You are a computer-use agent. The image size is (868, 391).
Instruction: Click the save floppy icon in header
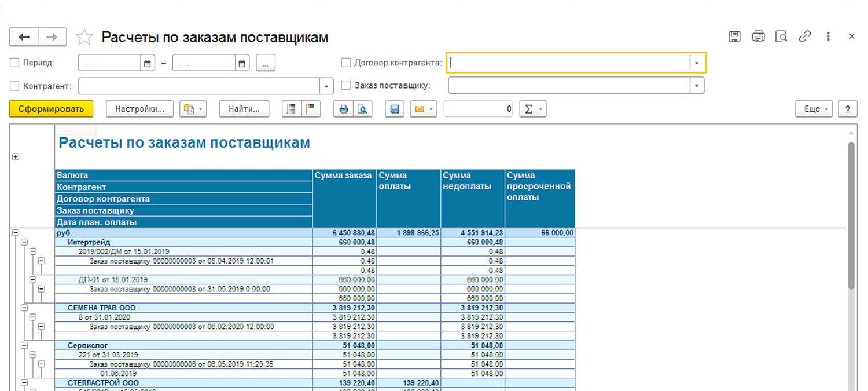pyautogui.click(x=734, y=36)
